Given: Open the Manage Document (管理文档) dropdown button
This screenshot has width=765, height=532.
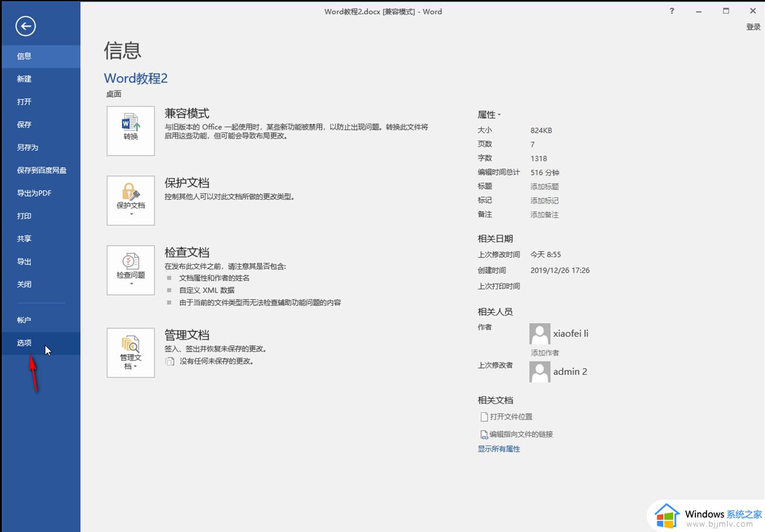Looking at the screenshot, I should 131,353.
